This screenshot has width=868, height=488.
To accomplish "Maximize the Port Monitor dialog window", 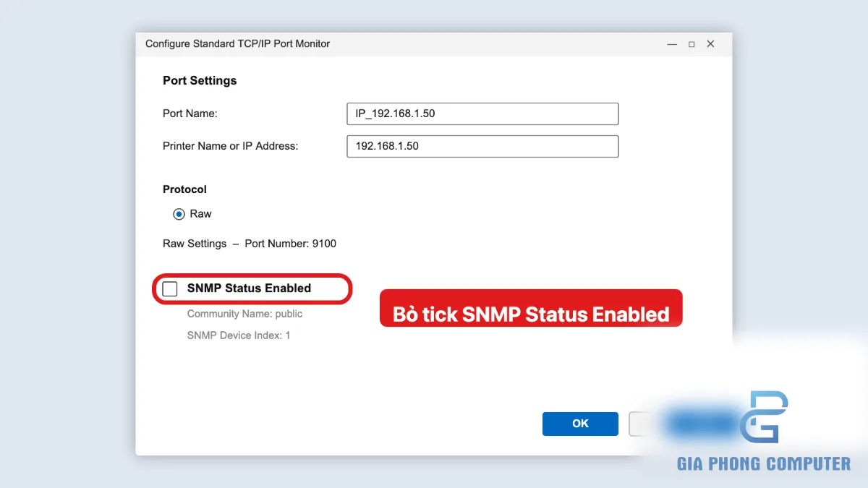I will (692, 44).
